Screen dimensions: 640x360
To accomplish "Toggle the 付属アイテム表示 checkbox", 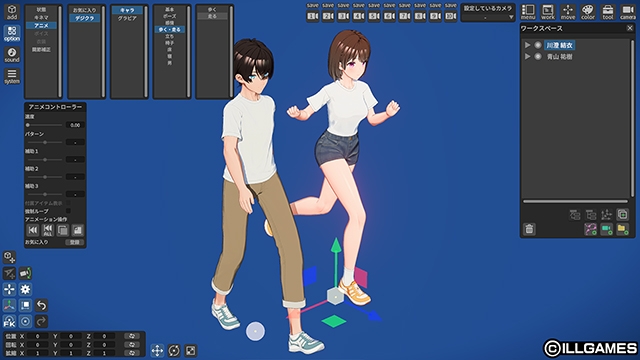I will click(68, 203).
